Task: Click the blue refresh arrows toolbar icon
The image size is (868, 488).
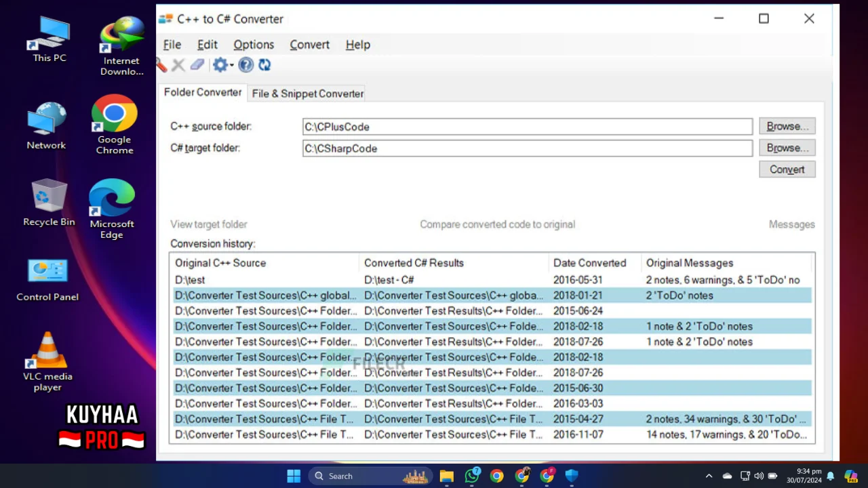Action: (264, 65)
